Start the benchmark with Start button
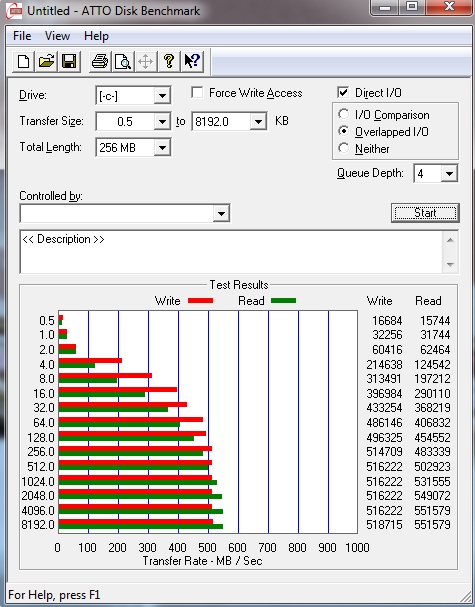This screenshot has height=607, width=475. [x=425, y=213]
